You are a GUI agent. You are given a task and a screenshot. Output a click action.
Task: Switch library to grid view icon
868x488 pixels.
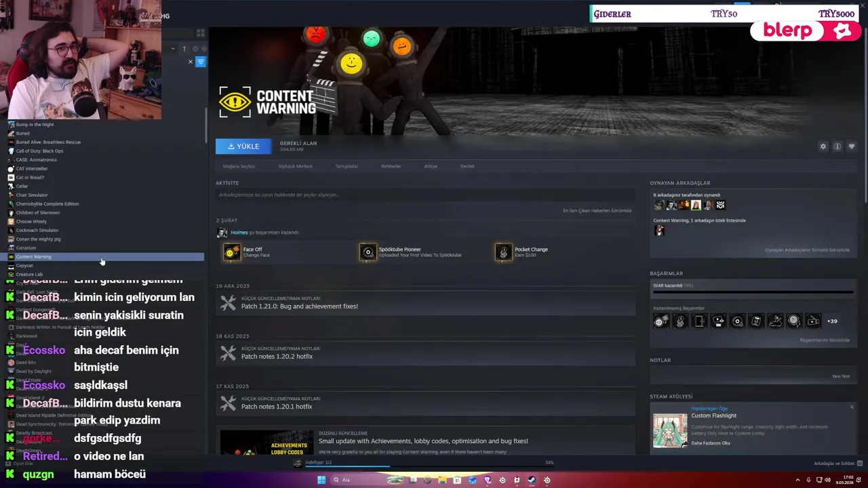click(x=201, y=33)
